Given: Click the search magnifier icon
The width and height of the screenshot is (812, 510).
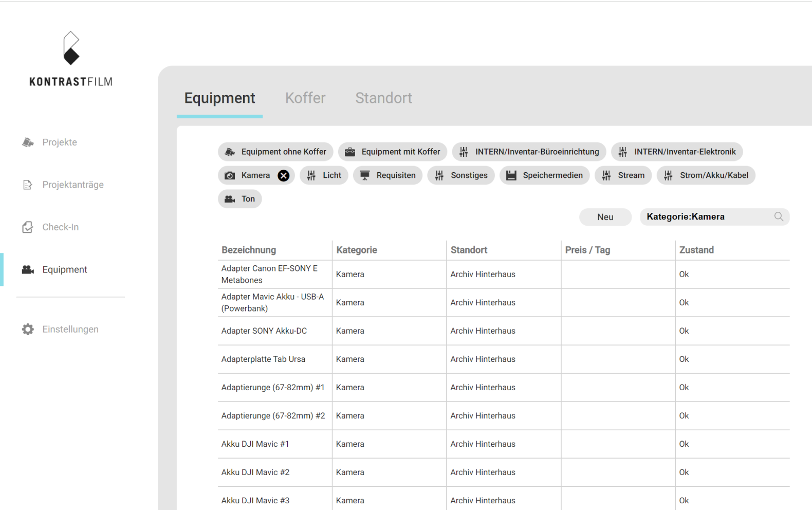Looking at the screenshot, I should [x=779, y=217].
